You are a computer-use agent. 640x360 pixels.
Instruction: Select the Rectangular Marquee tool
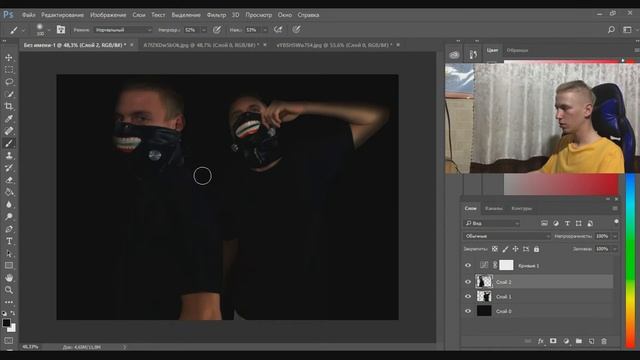(9, 70)
